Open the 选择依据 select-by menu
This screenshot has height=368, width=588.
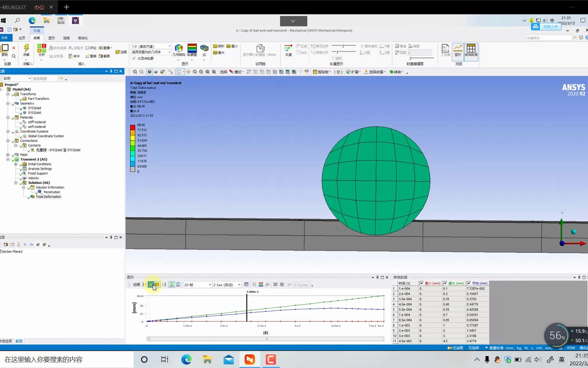point(375,72)
